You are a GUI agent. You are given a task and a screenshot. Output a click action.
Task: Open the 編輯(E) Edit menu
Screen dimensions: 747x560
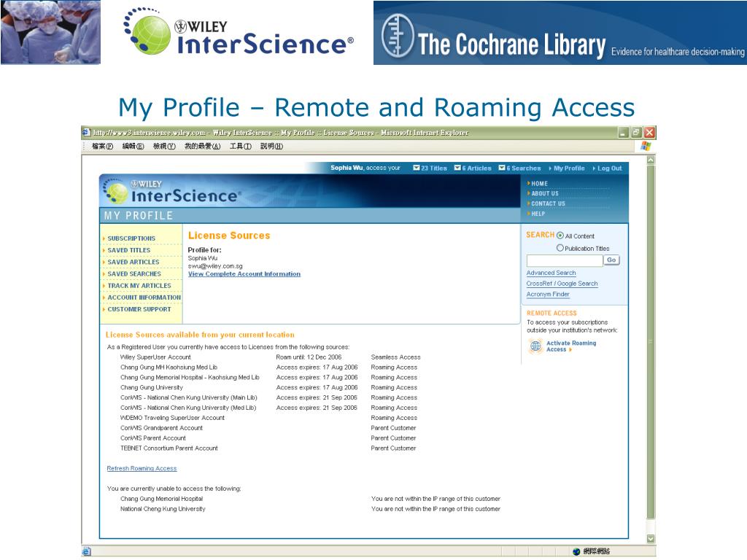coord(133,146)
